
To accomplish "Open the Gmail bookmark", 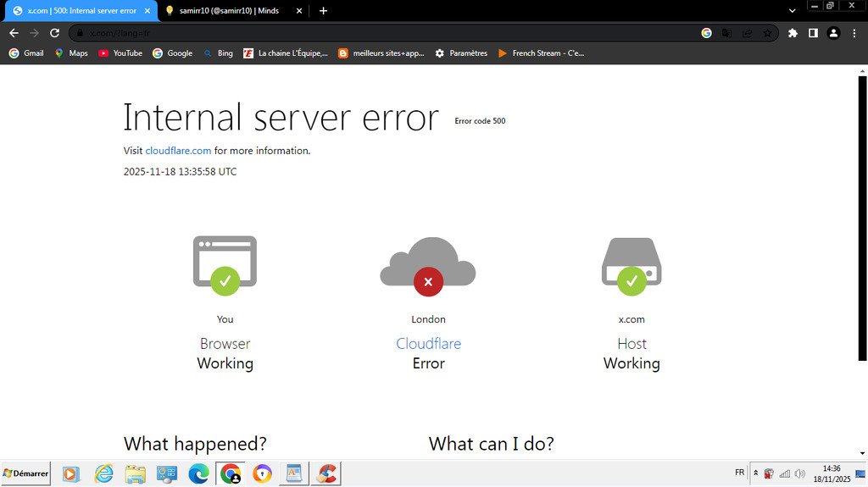I will pos(26,53).
